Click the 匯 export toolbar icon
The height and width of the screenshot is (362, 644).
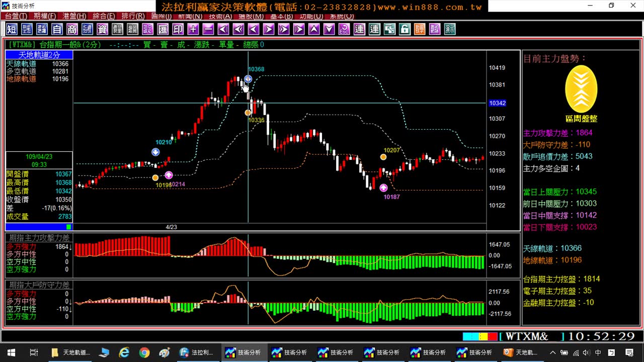coord(163,29)
